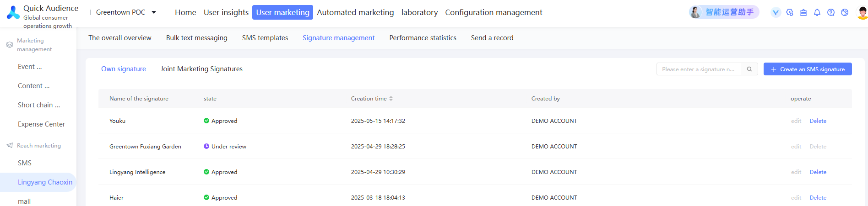Switch to Joint Marketing Signatures tab
The width and height of the screenshot is (868, 206).
(x=201, y=69)
